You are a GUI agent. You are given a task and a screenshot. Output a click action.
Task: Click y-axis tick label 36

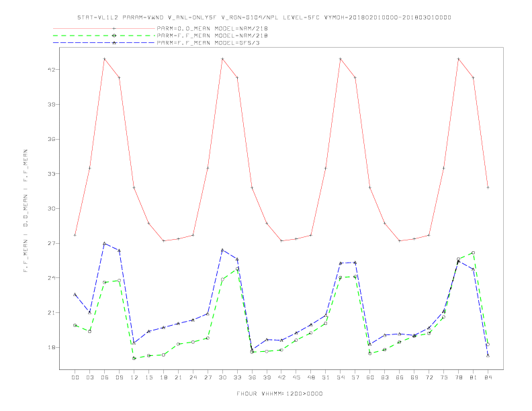click(52, 139)
